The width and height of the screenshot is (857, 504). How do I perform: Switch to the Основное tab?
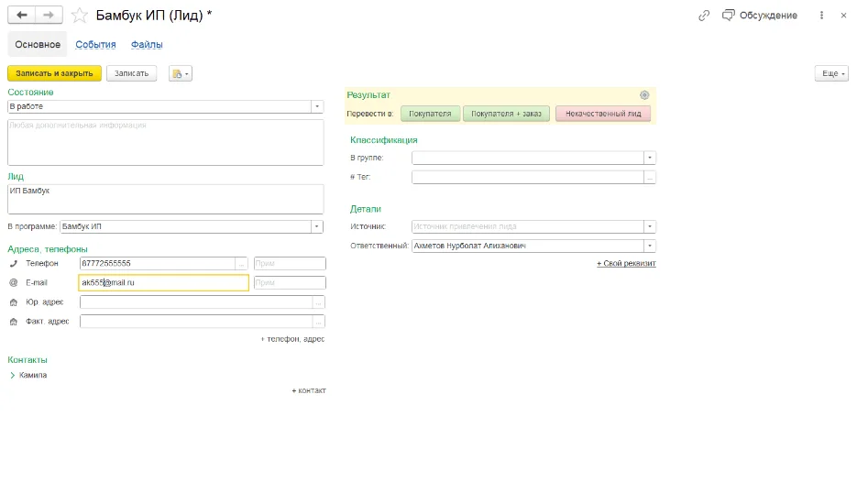pos(38,44)
